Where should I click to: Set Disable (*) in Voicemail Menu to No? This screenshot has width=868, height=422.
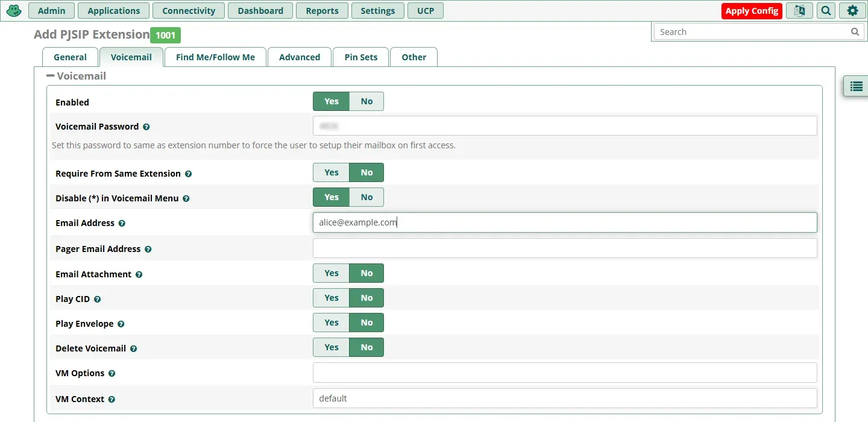366,197
